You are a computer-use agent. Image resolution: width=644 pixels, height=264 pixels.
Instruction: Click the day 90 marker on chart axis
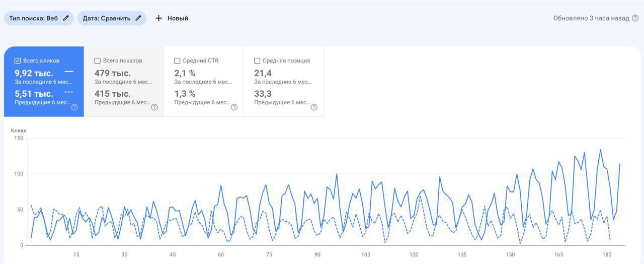317,254
